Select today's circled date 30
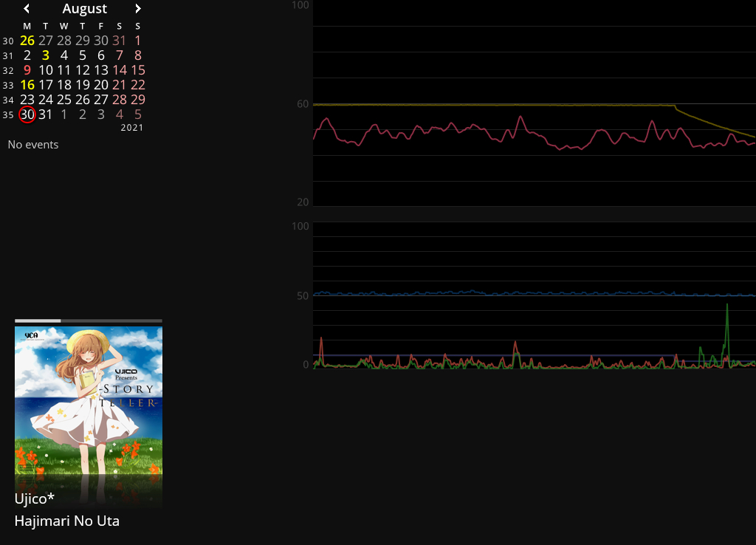 pos(27,114)
